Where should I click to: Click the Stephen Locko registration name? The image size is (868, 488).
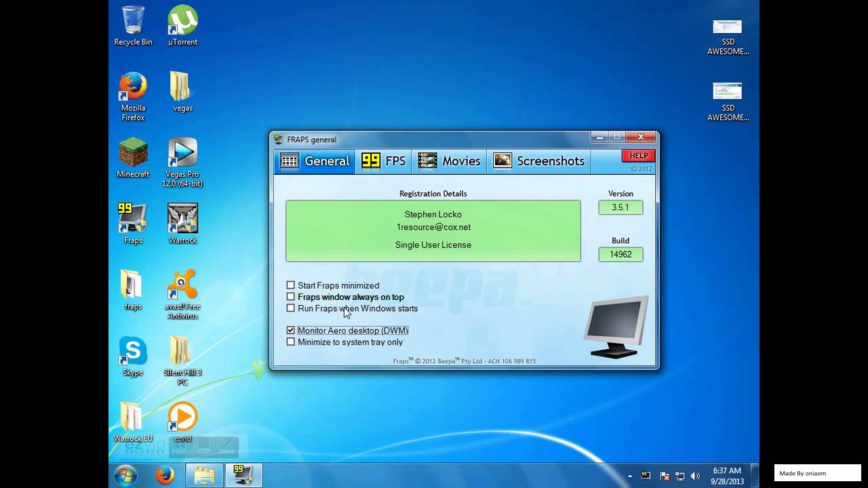point(433,214)
